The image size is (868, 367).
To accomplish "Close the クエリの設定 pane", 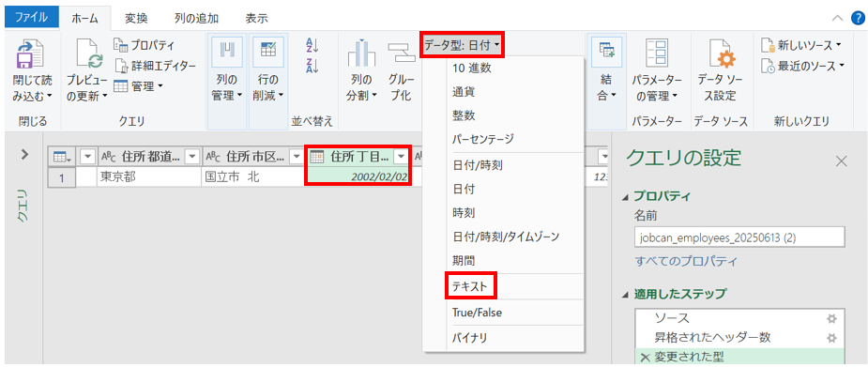I will (841, 161).
